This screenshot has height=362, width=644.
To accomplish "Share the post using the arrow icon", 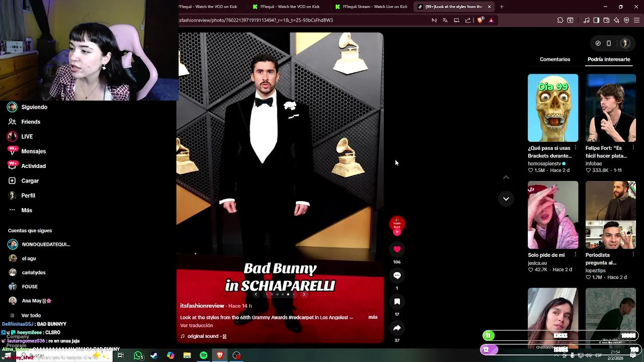I will click(397, 328).
